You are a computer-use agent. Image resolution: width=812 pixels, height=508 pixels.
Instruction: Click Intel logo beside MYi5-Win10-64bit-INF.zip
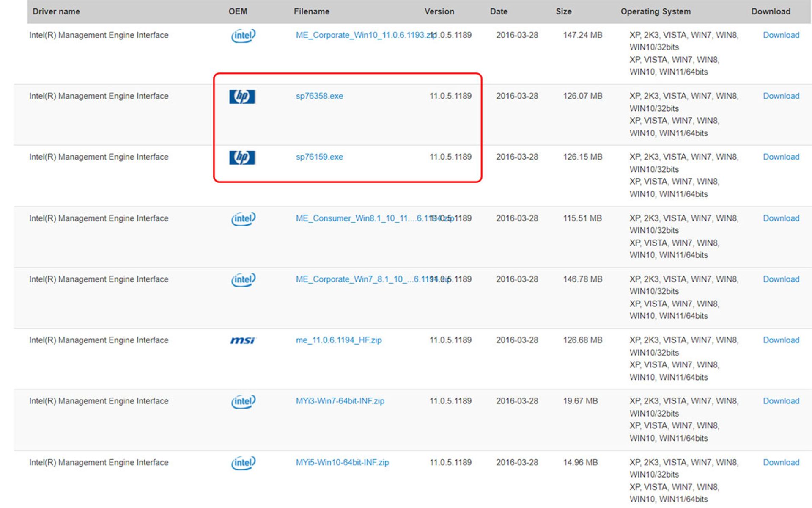[x=243, y=462]
